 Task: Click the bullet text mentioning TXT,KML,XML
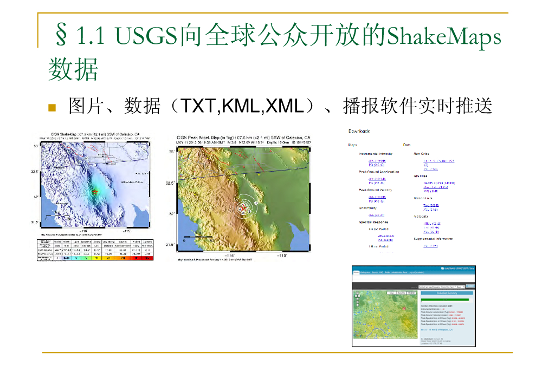280,106
